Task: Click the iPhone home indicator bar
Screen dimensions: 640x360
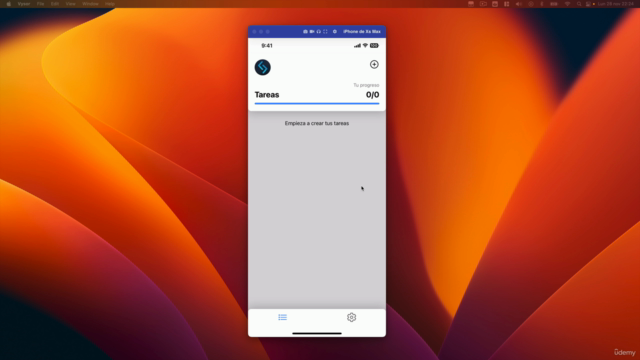Action: pos(317,333)
